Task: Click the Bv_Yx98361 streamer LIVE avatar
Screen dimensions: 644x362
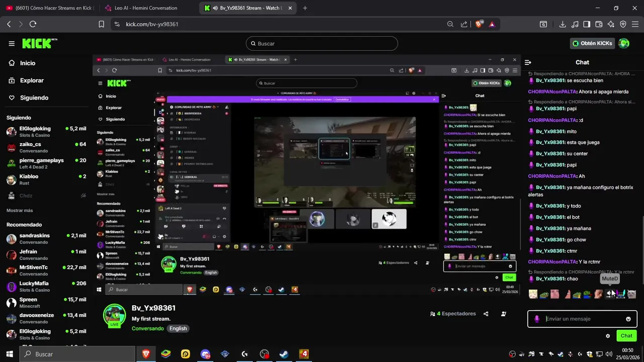Action: pyautogui.click(x=114, y=316)
